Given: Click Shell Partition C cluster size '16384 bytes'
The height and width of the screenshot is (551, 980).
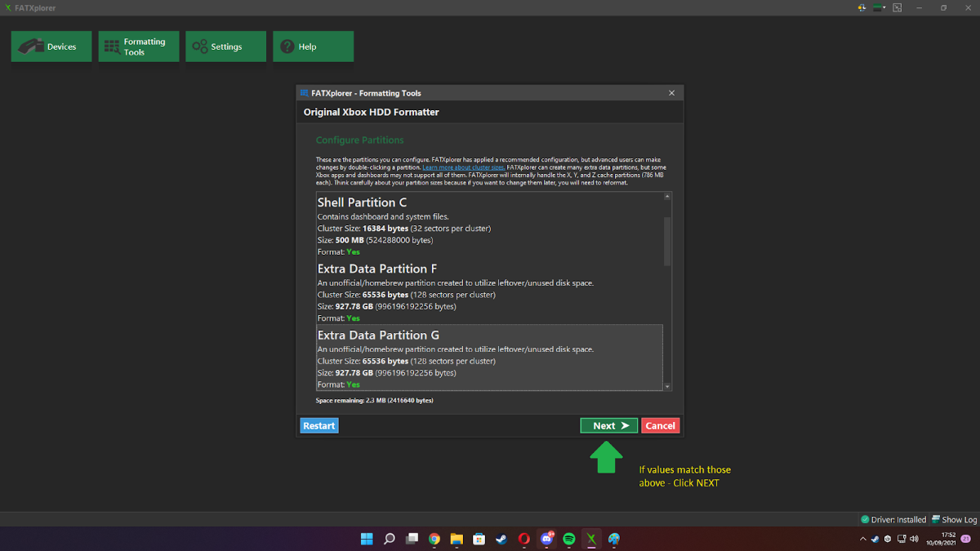Looking at the screenshot, I should (x=385, y=229).
